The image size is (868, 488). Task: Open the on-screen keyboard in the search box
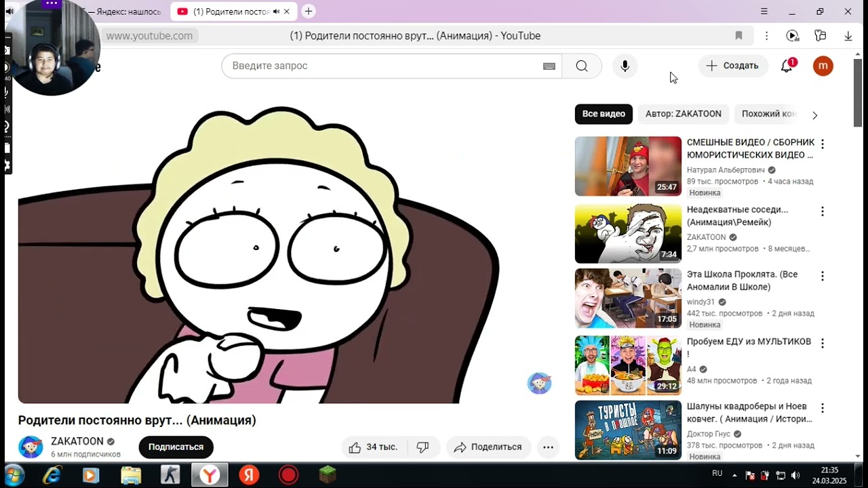549,66
